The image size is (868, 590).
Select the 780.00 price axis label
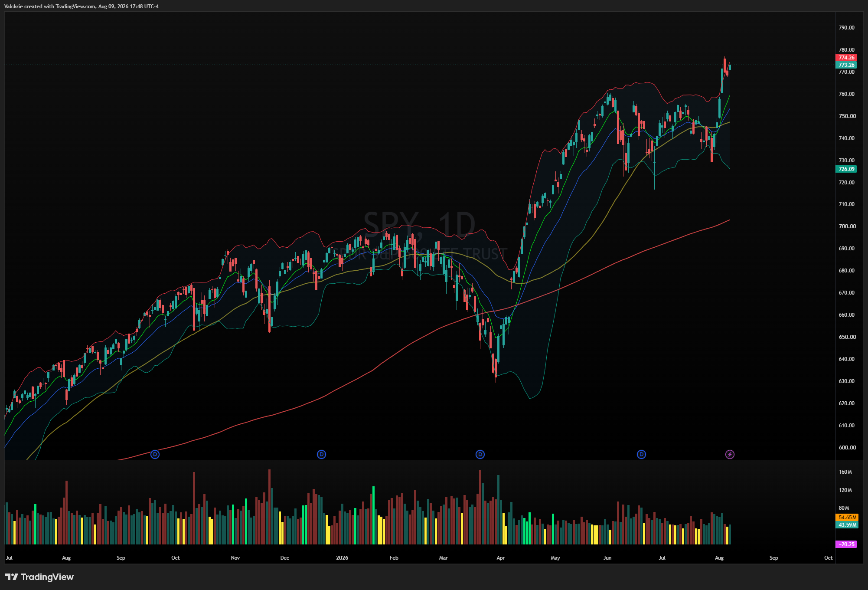pos(846,50)
